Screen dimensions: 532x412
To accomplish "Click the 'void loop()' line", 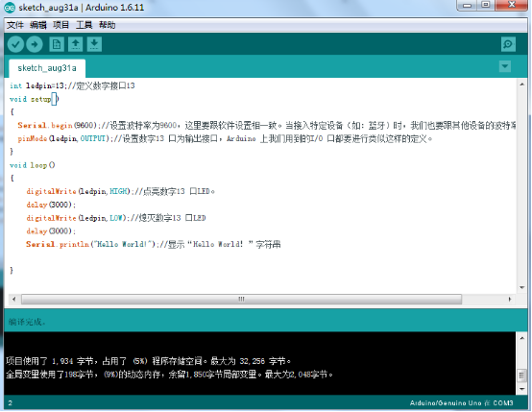I will (x=33, y=165).
